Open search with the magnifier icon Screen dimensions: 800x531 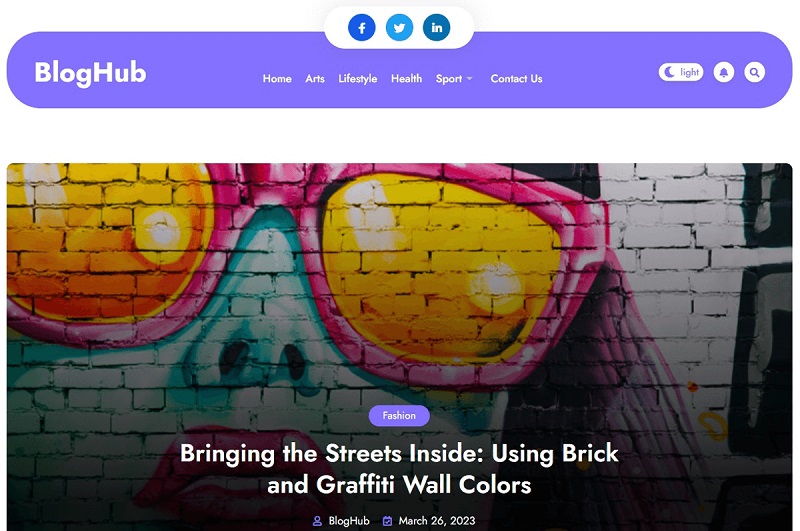754,72
